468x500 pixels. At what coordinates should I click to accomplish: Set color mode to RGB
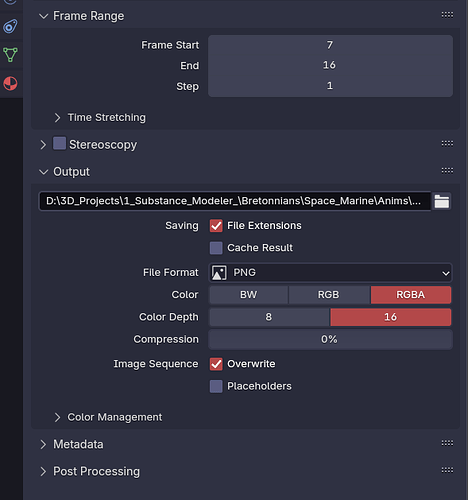click(x=329, y=295)
